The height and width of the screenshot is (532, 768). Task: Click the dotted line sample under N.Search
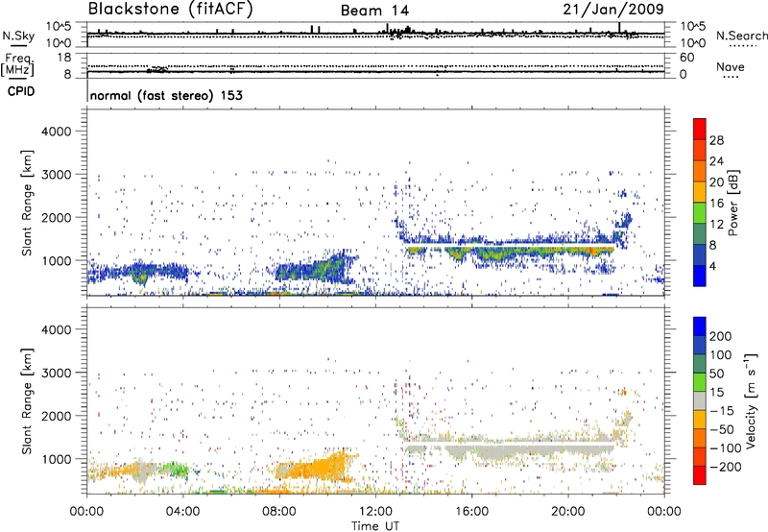tap(742, 46)
